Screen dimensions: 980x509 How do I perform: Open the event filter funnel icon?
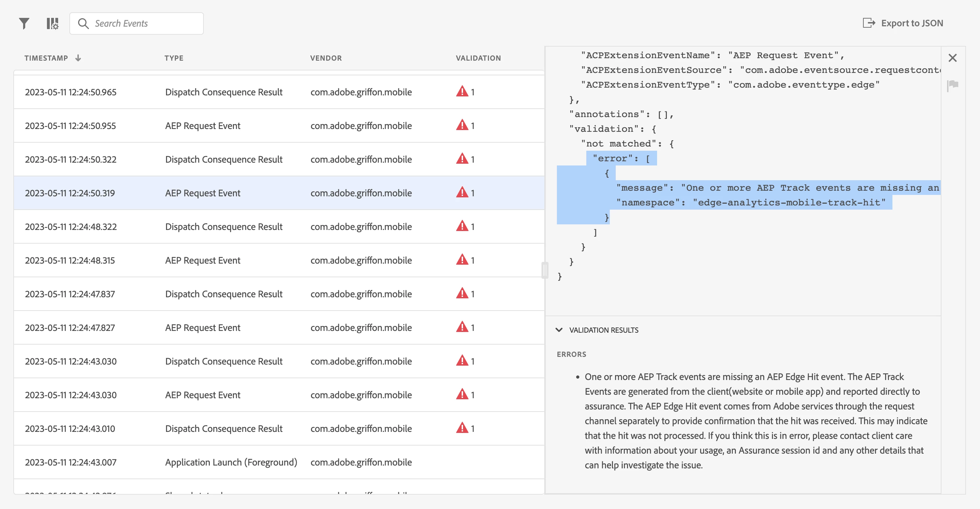[x=24, y=23]
